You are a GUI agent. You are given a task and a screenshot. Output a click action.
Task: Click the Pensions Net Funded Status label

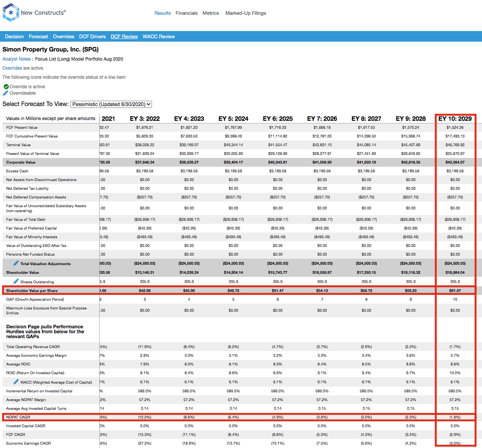coord(30,254)
